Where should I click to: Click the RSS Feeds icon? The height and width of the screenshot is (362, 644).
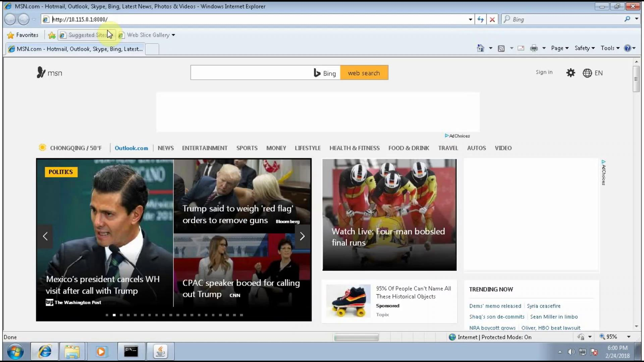click(501, 48)
